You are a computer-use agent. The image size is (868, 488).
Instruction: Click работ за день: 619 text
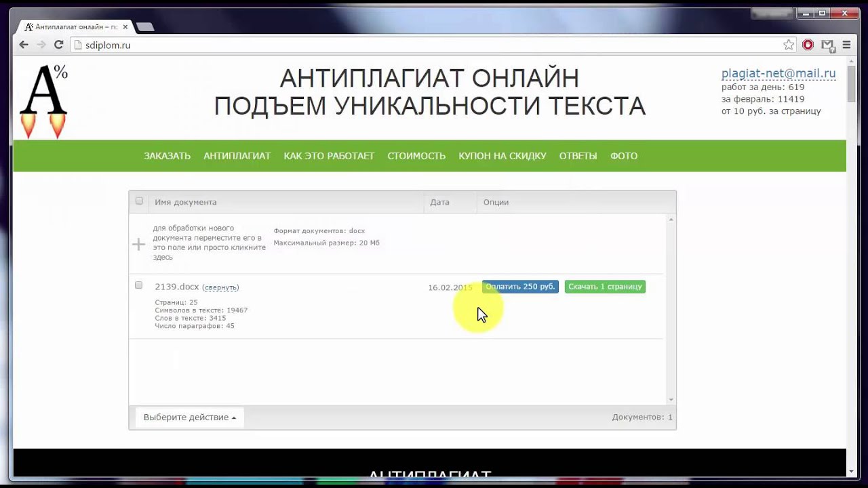pos(763,87)
